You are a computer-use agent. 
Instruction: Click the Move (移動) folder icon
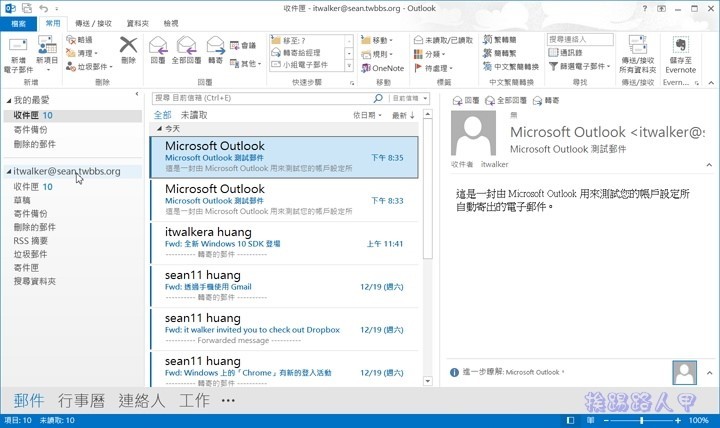click(x=366, y=40)
